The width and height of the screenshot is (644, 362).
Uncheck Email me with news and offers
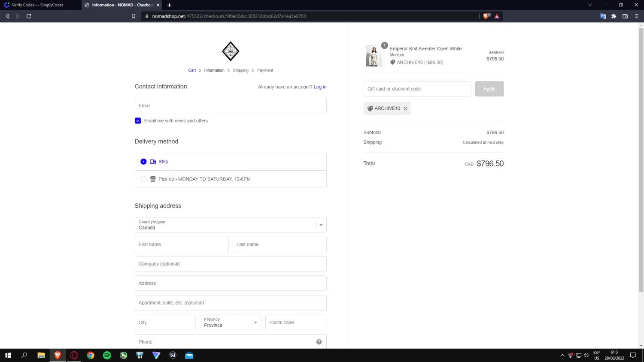[x=138, y=121]
